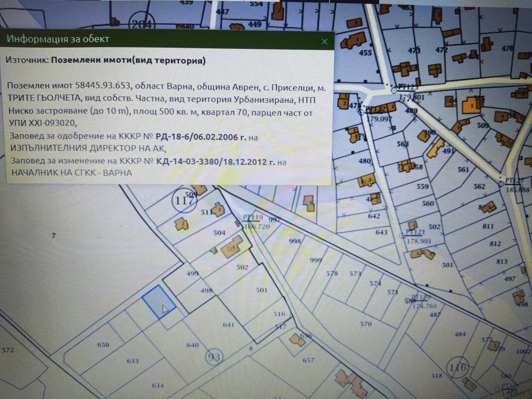Select parcel number 570 on map
Image resolution: width=532 pixels, height=399 pixels.
coord(366,324)
